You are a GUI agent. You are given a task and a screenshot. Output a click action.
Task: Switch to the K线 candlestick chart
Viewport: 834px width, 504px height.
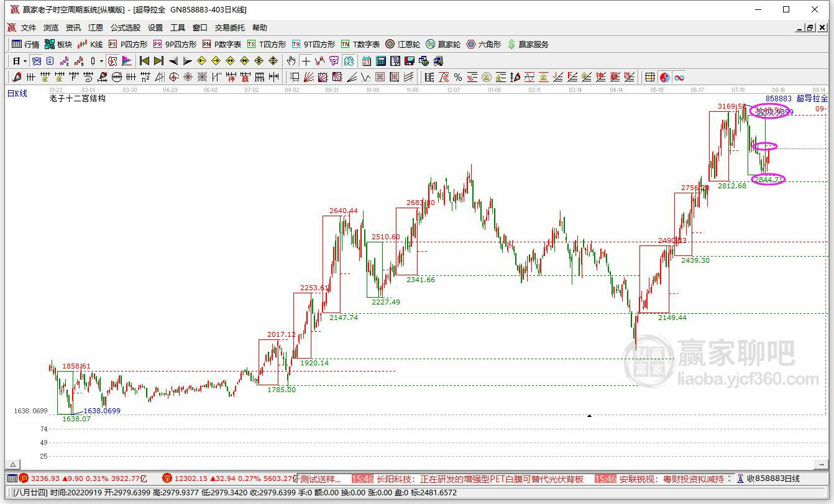[90, 44]
